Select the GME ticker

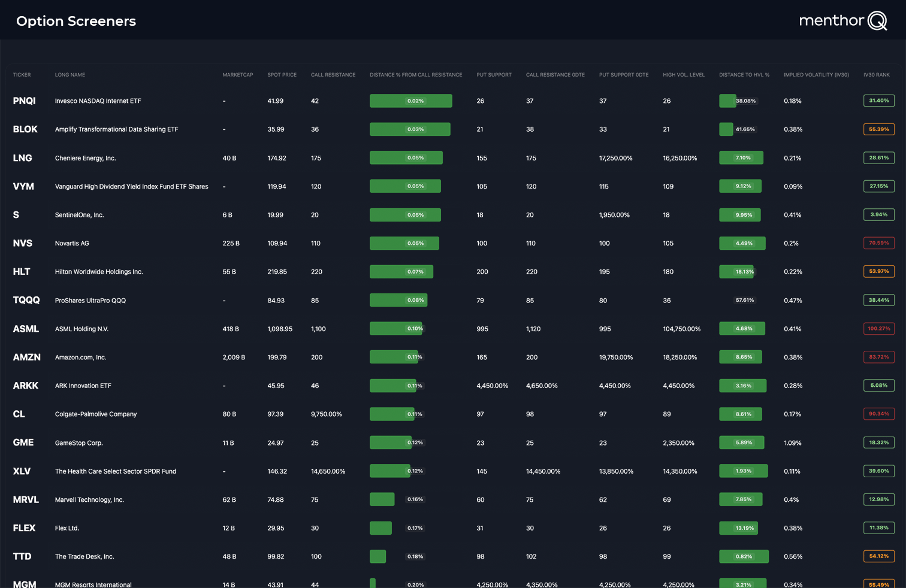23,442
